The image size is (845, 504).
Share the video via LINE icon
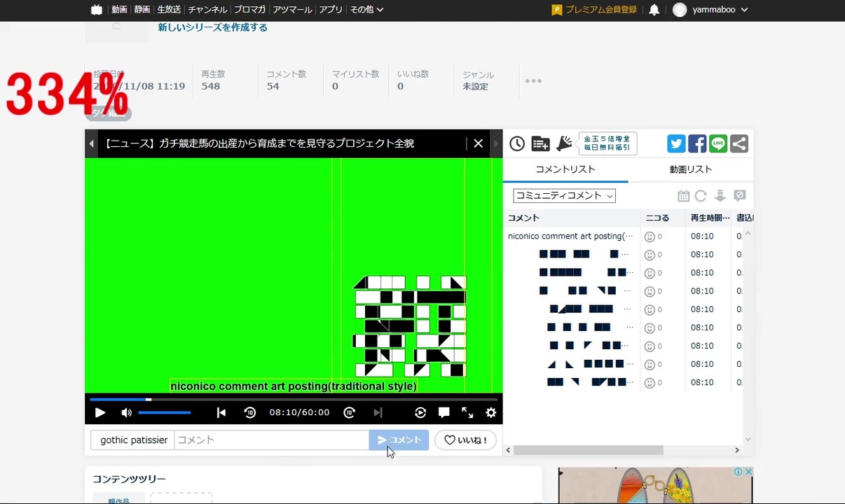718,143
